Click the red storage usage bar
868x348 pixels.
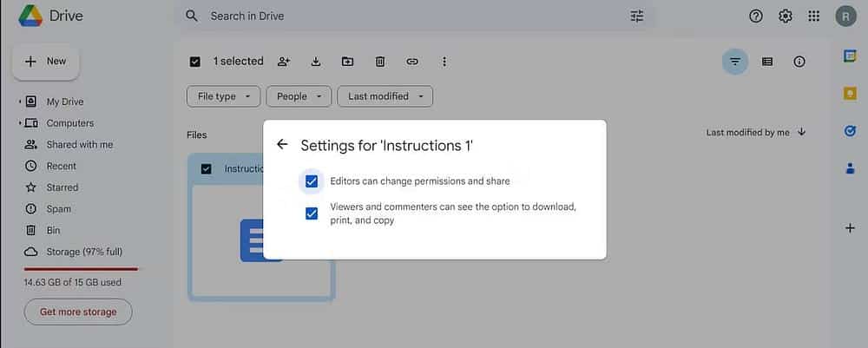81,269
